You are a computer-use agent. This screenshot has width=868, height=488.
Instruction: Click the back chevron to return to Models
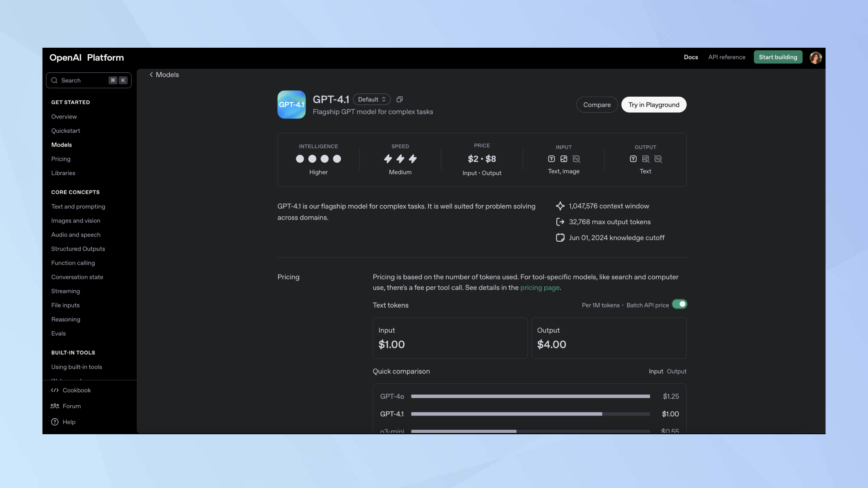point(151,75)
